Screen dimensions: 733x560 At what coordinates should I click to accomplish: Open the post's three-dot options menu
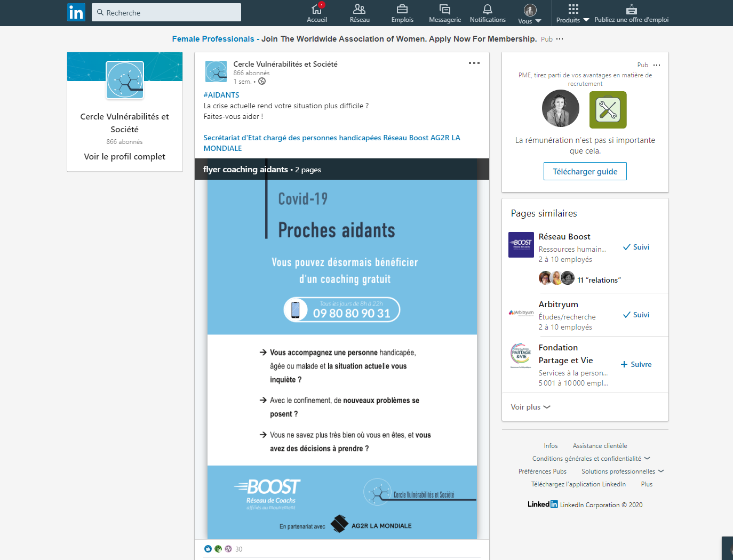[x=474, y=63]
